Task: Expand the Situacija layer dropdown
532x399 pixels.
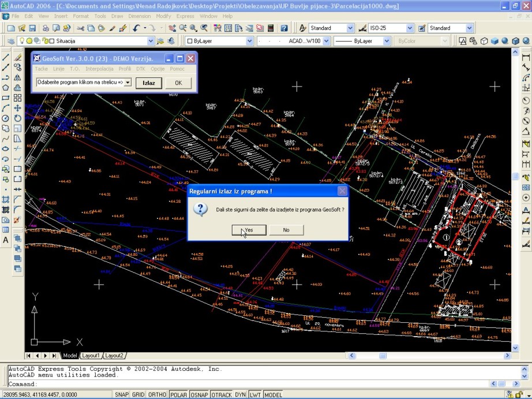Action: click(151, 41)
